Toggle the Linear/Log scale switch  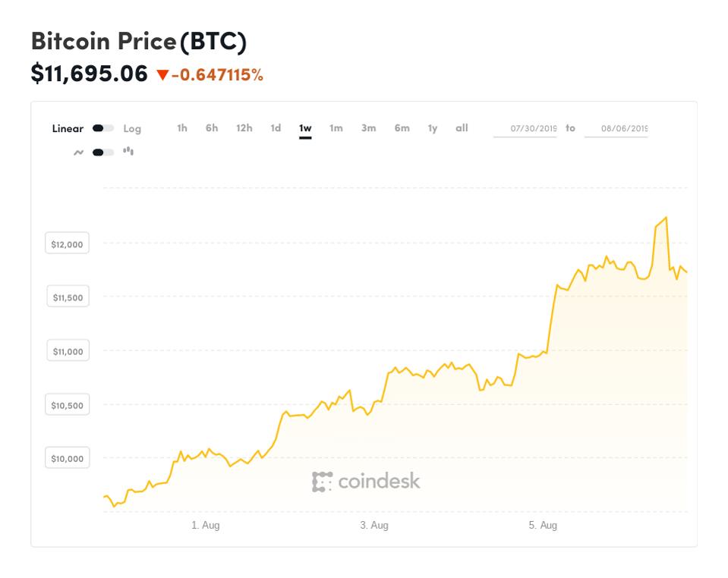(x=103, y=128)
